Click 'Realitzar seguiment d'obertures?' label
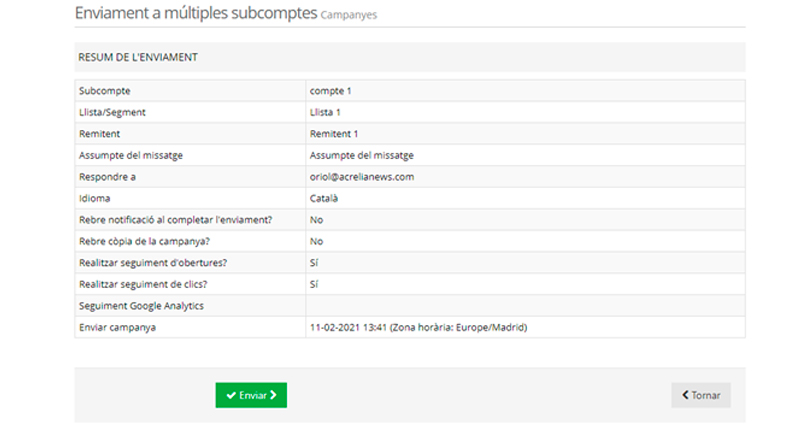 pos(153,263)
